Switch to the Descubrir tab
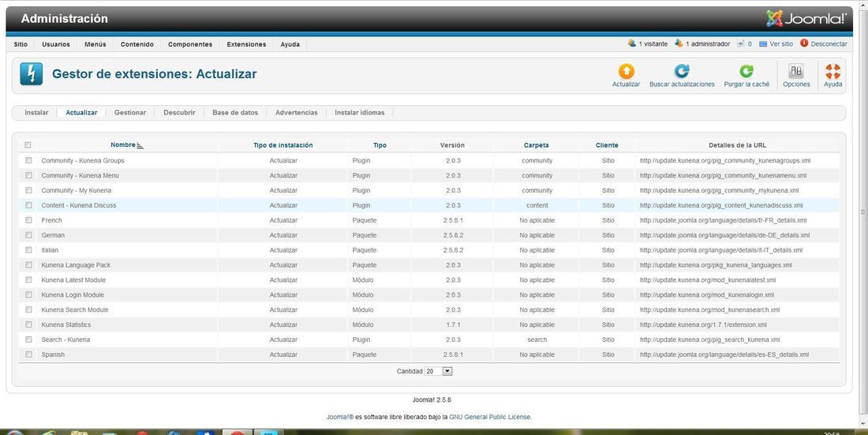 click(179, 112)
